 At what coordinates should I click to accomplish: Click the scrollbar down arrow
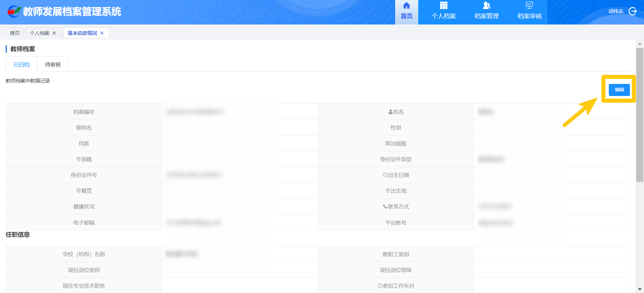pyautogui.click(x=640, y=289)
